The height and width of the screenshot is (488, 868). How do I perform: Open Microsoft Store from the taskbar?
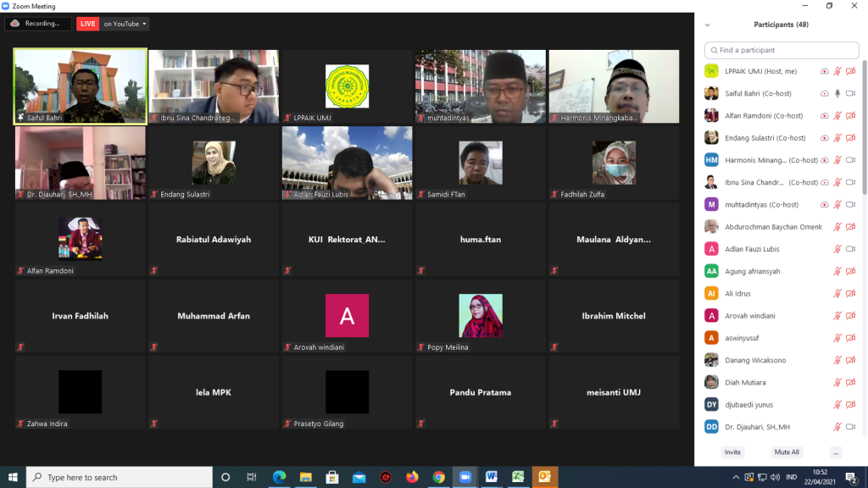point(332,477)
